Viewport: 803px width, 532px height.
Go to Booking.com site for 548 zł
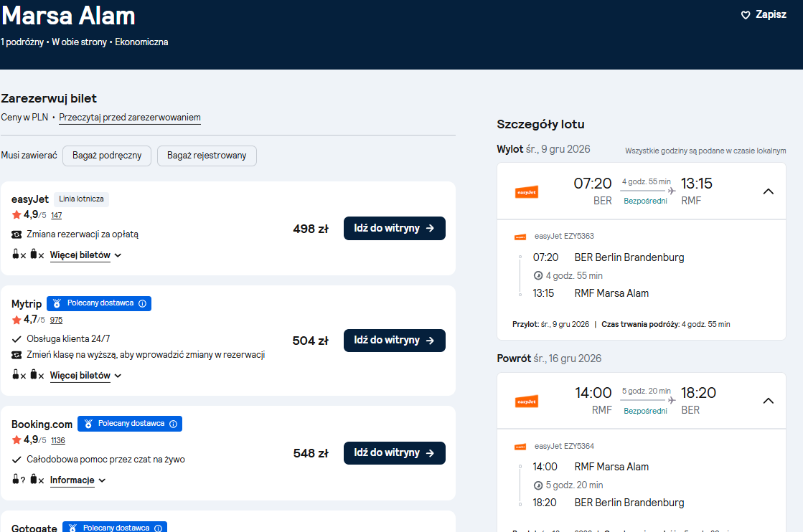(x=395, y=452)
